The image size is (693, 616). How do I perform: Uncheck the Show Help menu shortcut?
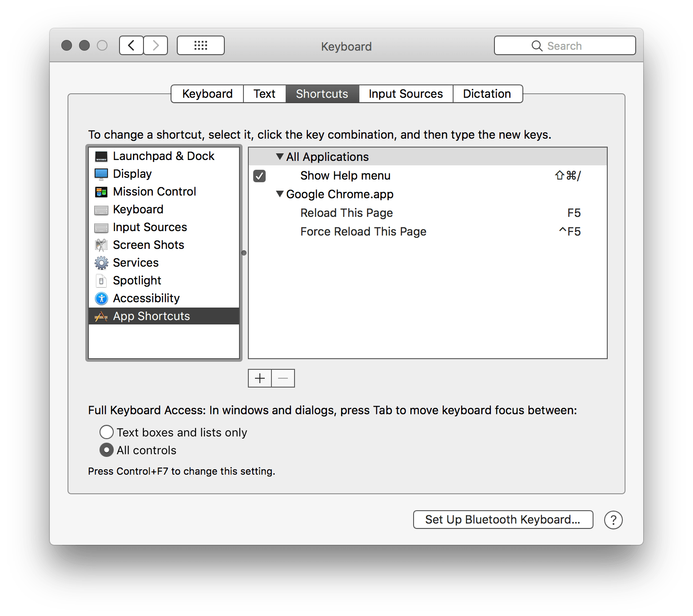pyautogui.click(x=259, y=176)
